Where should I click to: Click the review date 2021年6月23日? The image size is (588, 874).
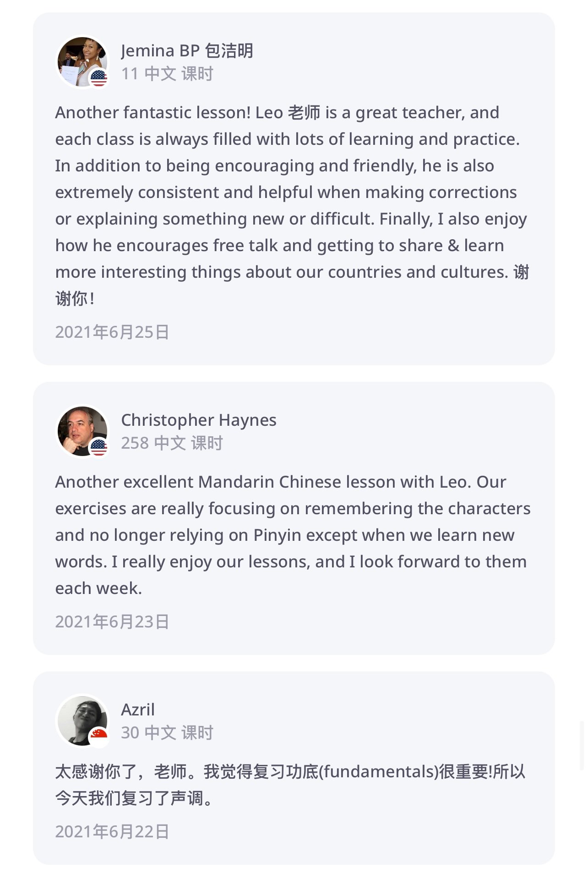click(x=112, y=622)
